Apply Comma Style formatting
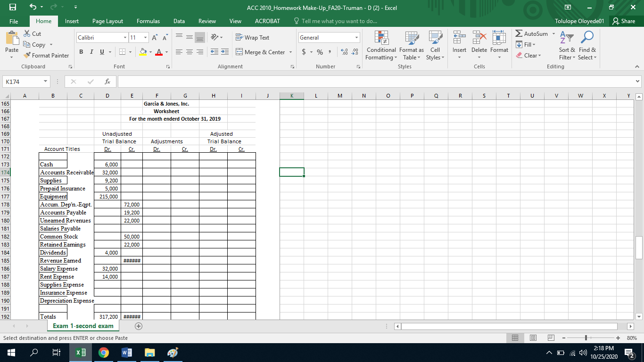Image resolution: width=644 pixels, height=362 pixels. point(330,52)
